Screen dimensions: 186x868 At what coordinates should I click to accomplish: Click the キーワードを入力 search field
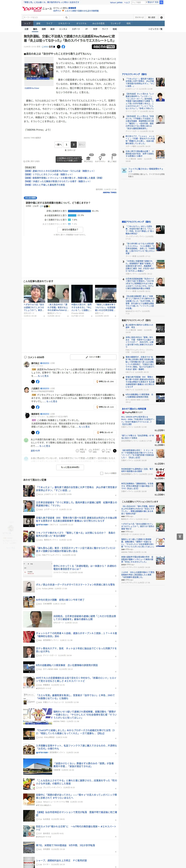(x=44, y=18)
